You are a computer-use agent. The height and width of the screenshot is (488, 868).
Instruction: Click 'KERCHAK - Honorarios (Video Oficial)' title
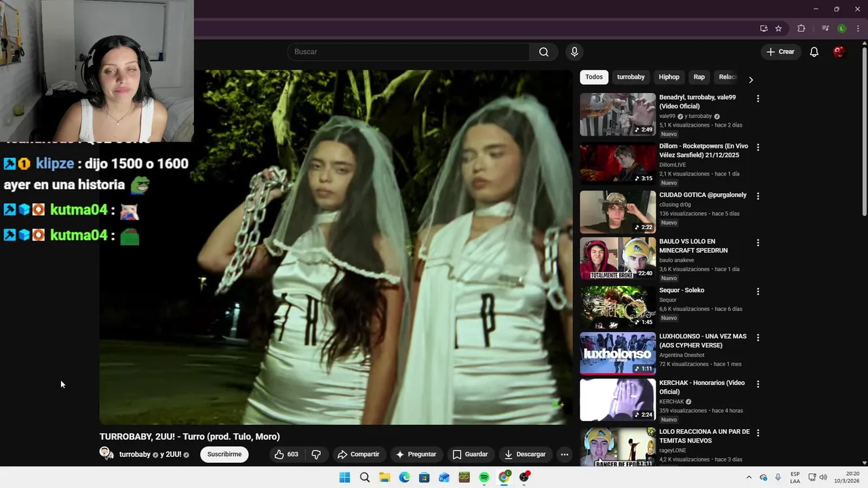pyautogui.click(x=702, y=387)
